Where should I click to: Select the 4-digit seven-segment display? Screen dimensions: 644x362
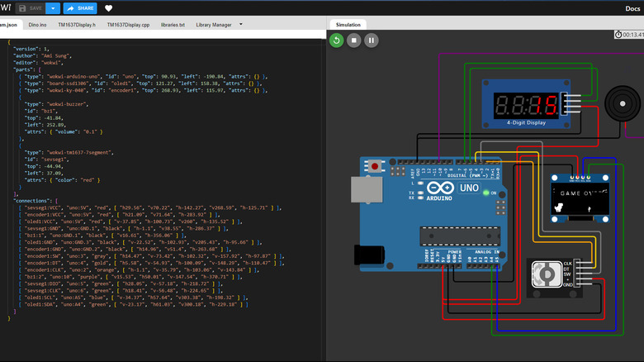[x=525, y=105]
